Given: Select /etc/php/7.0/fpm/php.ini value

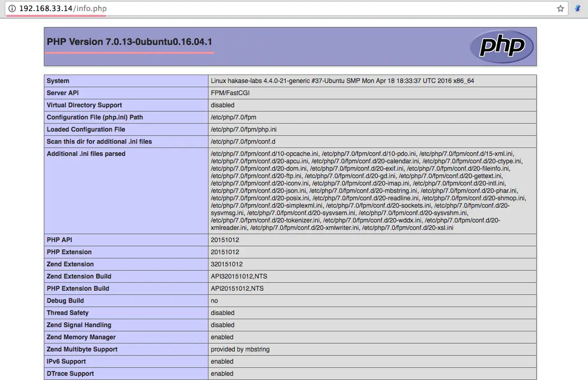Looking at the screenshot, I should tap(244, 129).
